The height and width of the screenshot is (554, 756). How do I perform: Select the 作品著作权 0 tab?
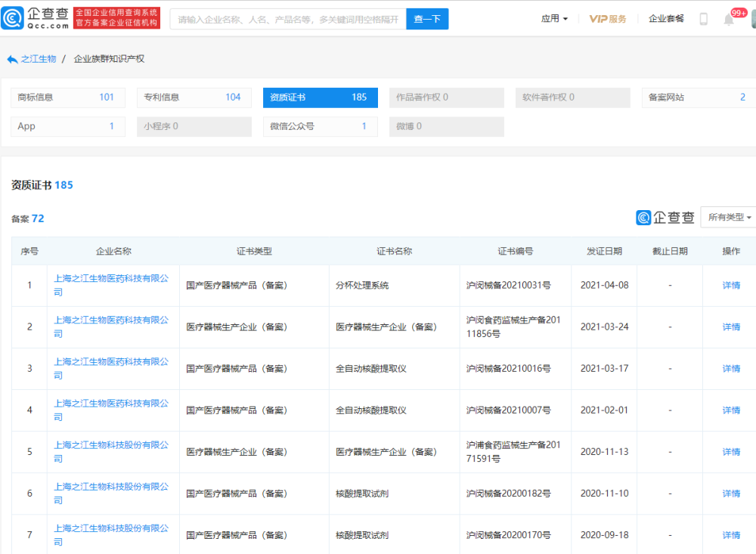coord(447,97)
